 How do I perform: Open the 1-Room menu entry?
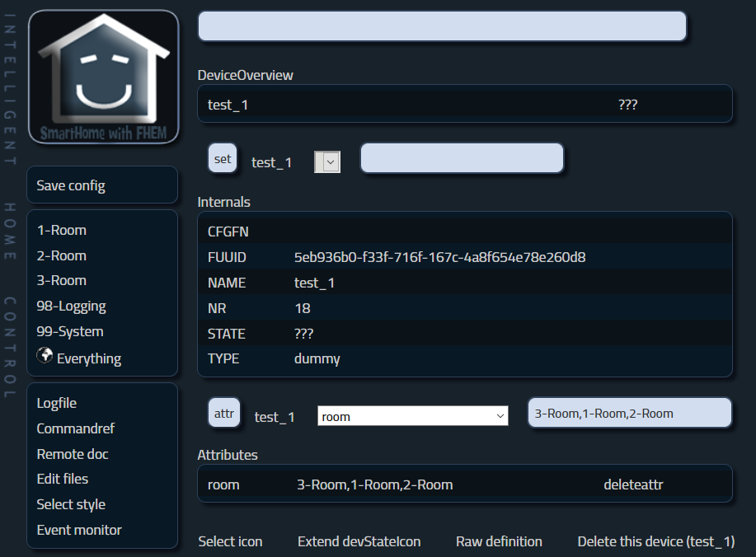click(x=62, y=230)
